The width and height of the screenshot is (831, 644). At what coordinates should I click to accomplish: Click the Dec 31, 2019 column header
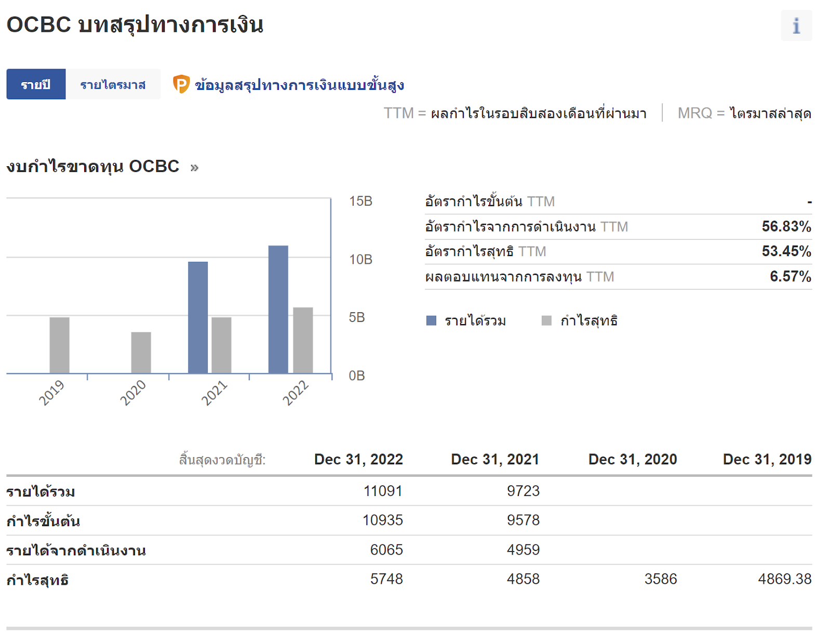coord(767,459)
